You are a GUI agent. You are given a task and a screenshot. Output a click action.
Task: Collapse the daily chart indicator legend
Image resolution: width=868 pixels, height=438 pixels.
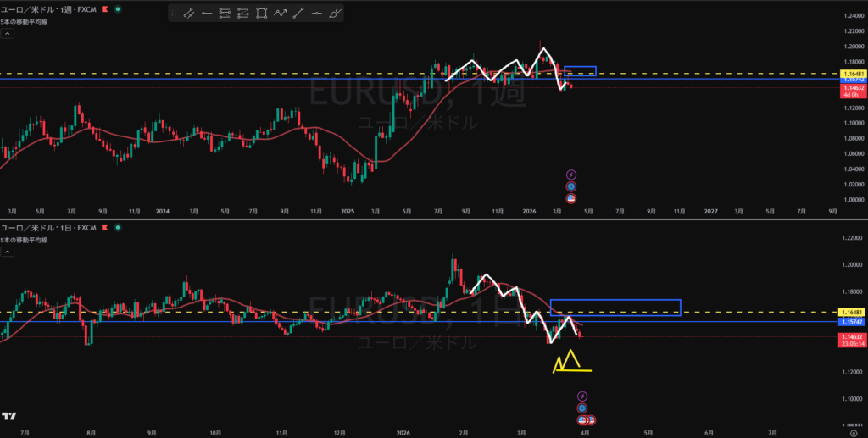[x=7, y=253]
